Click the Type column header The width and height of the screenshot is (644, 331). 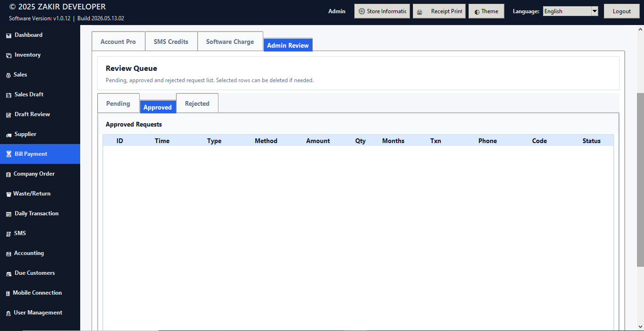coord(214,141)
